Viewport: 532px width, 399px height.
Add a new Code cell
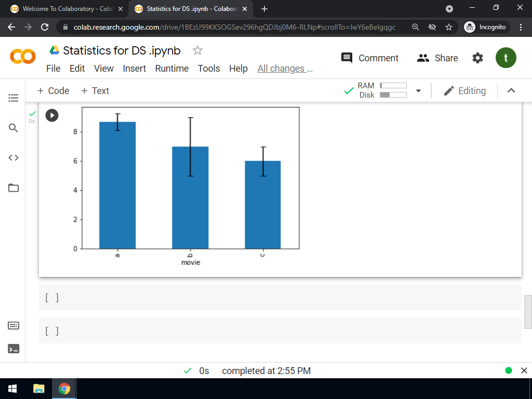[54, 91]
